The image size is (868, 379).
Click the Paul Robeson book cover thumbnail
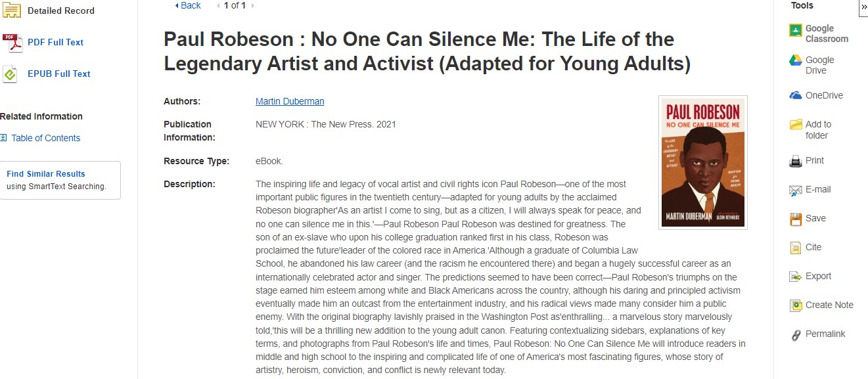click(703, 163)
